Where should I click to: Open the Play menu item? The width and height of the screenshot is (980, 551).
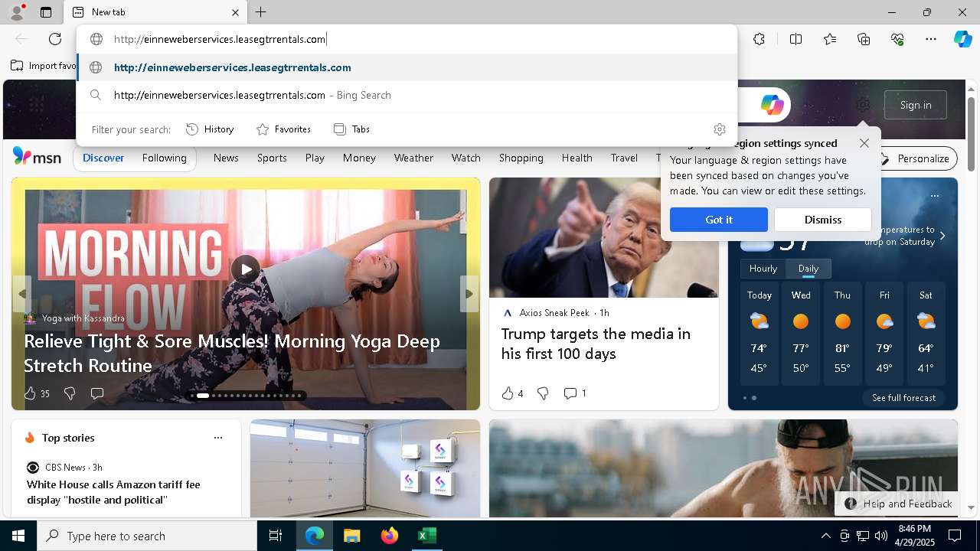[x=315, y=158]
